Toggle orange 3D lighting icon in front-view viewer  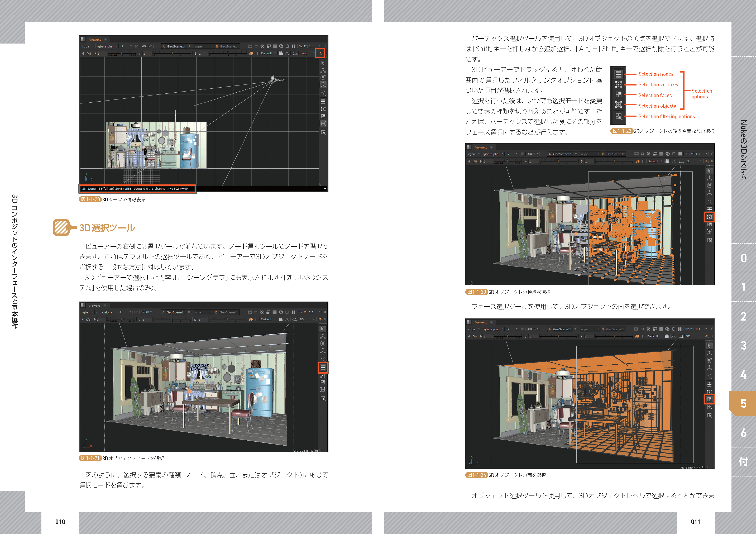point(251,53)
